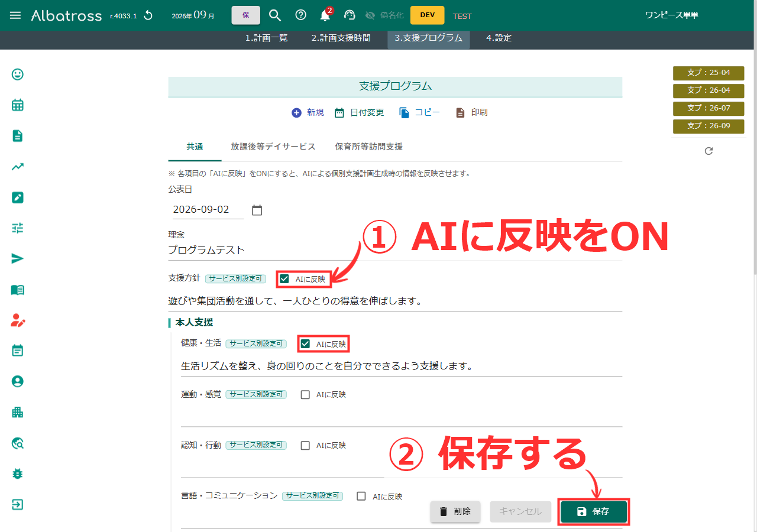The image size is (757, 532).
Task: Open the search magnifier in the top bar
Action: pos(275,15)
